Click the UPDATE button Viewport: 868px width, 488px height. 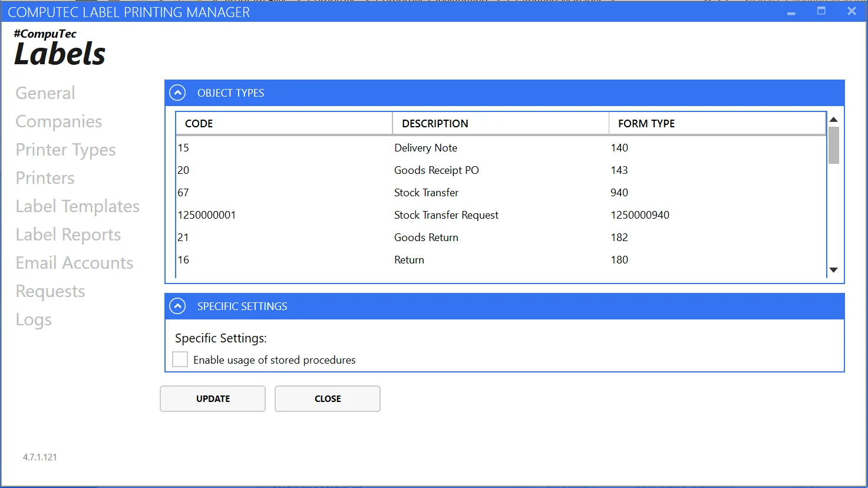(x=213, y=399)
